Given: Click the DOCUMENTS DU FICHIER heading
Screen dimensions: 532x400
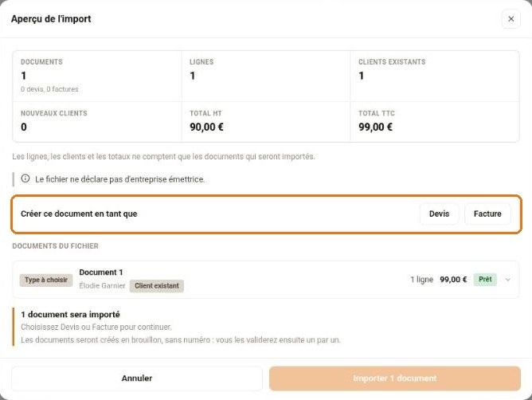Looking at the screenshot, I should [x=55, y=246].
